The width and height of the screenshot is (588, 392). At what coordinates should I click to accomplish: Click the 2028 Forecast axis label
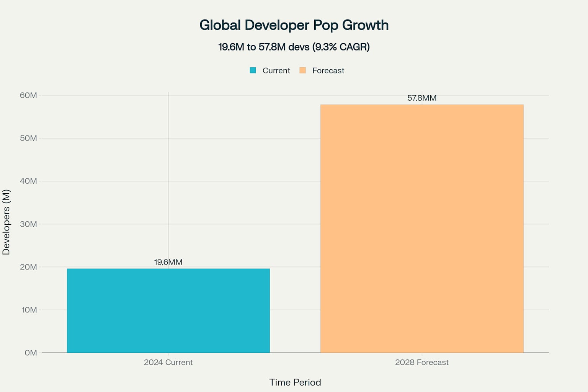[x=422, y=362]
